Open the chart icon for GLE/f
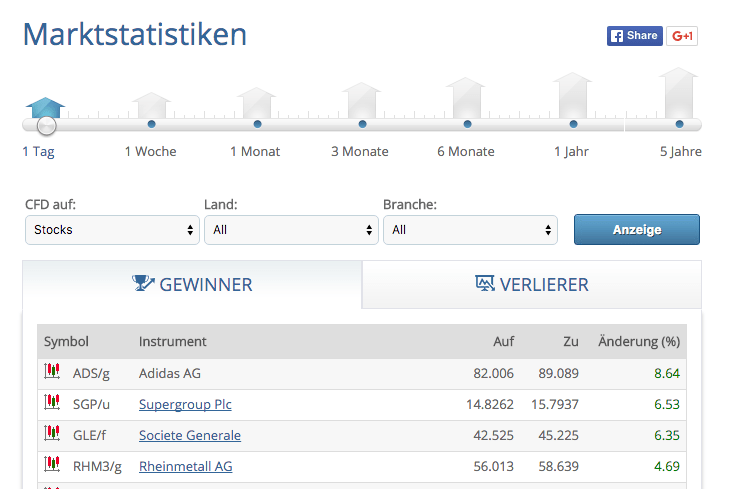Image resolution: width=752 pixels, height=489 pixels. coord(52,433)
